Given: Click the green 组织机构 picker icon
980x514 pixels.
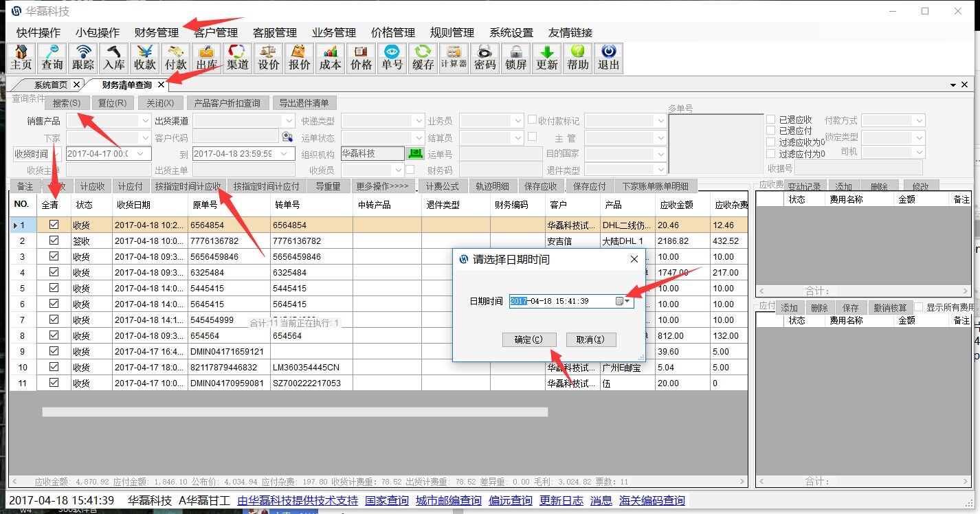Looking at the screenshot, I should [x=415, y=153].
